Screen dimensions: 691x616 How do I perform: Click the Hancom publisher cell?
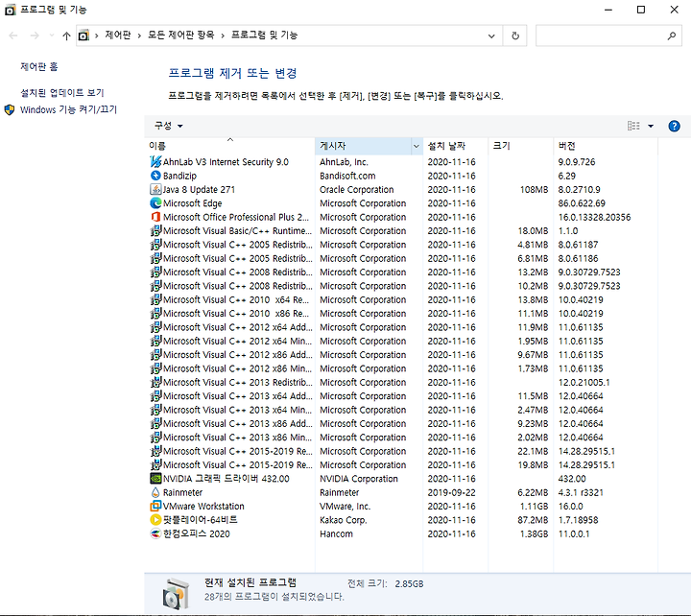[x=336, y=533]
